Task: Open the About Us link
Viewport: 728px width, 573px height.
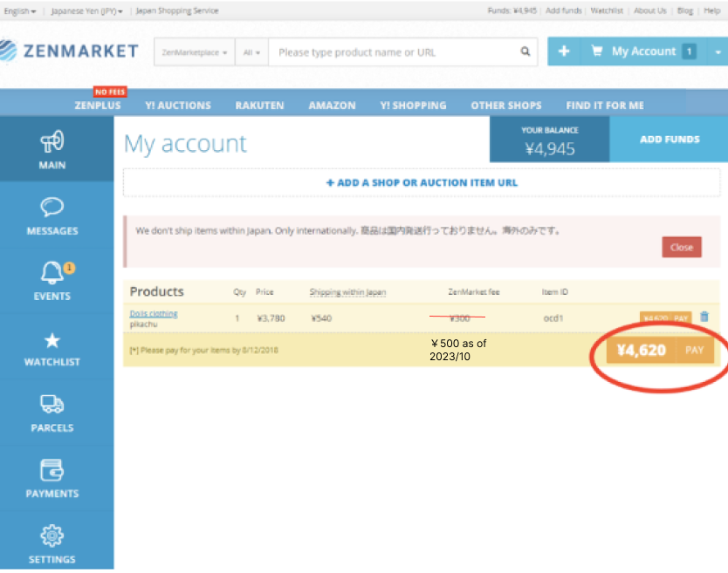Action: click(x=650, y=10)
